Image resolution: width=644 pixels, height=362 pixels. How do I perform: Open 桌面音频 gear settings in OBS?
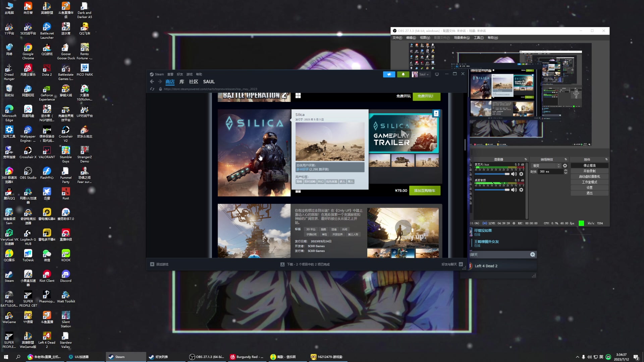[521, 190]
